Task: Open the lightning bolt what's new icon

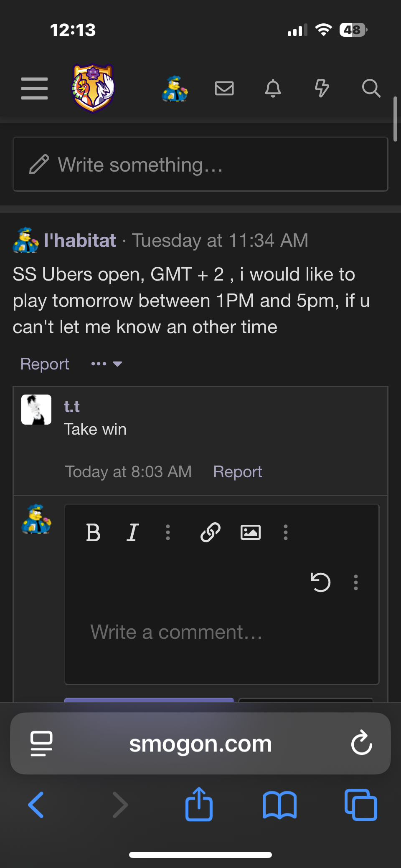Action: click(322, 89)
